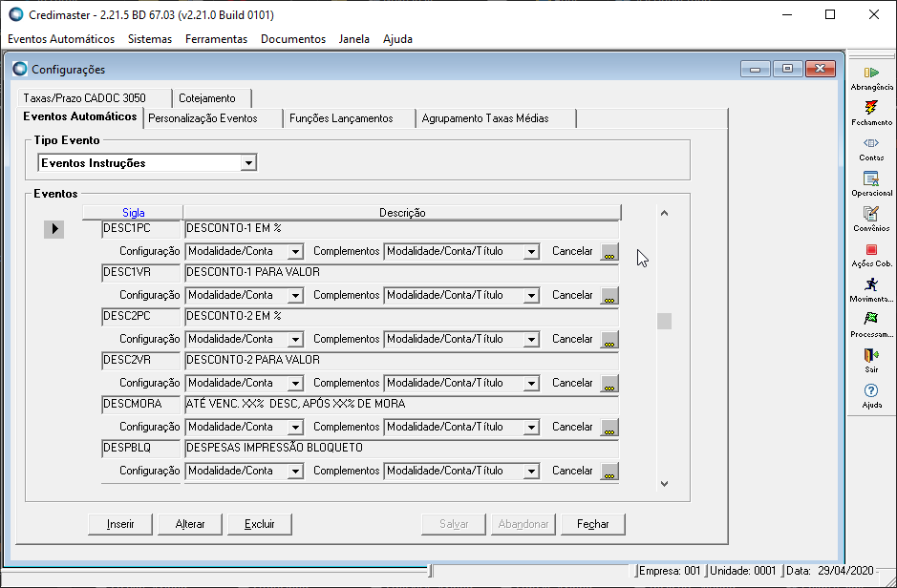Click the row selector arrow for DESC1PC
This screenshot has width=897, height=588.
pos(54,229)
